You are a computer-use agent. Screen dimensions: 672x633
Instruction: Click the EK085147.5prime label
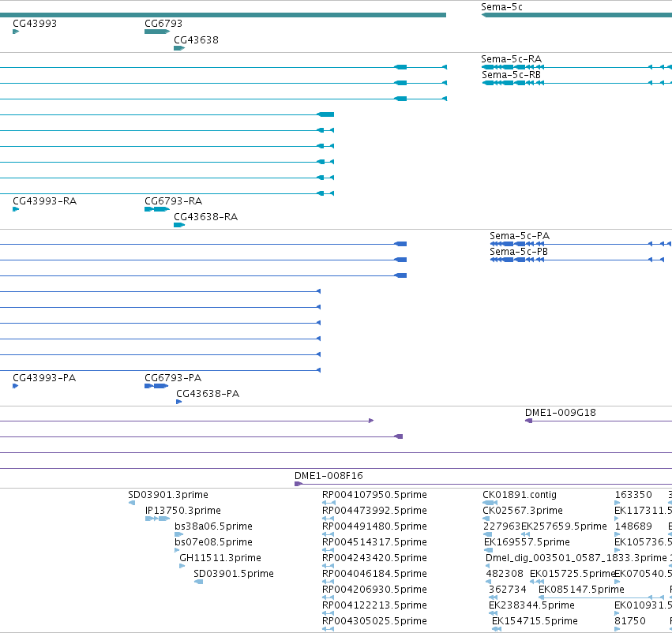point(581,590)
